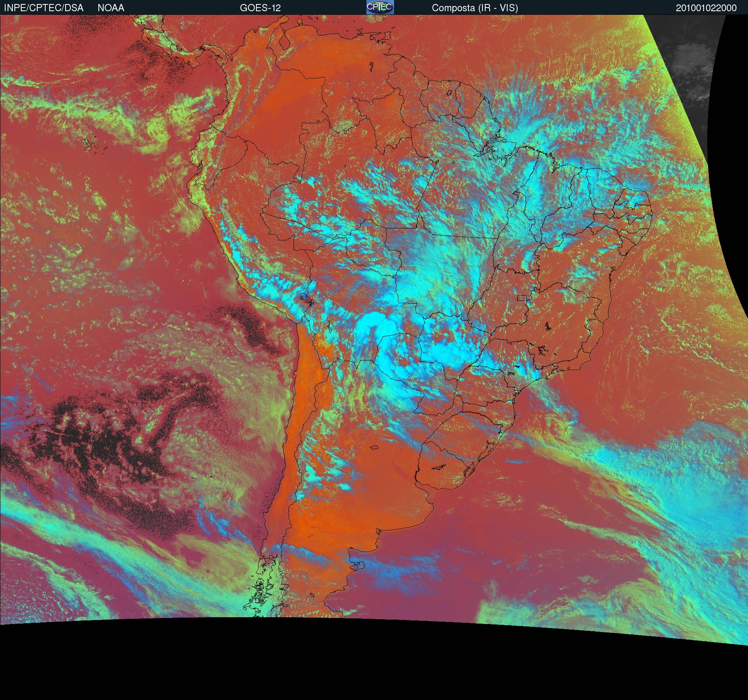Click the CPTEC logo in header
The image size is (748, 700).
[380, 7]
